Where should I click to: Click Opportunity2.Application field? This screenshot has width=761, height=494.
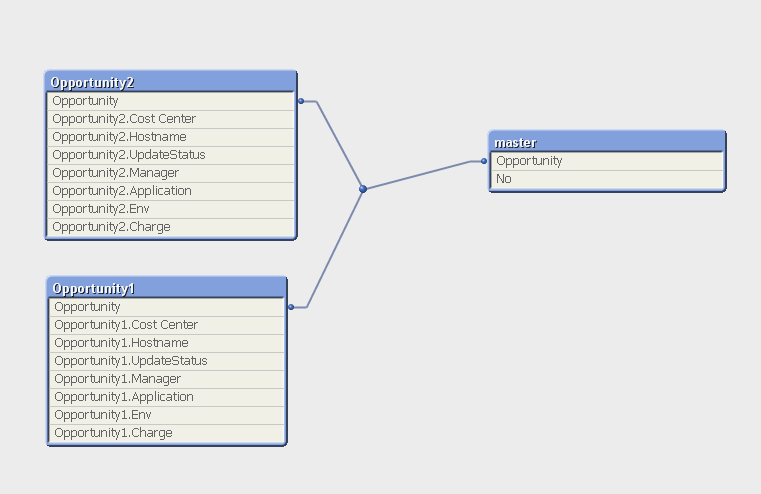click(x=171, y=191)
